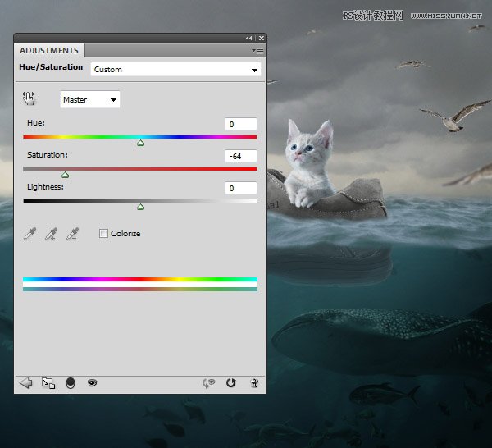Click the Hue value input field
This screenshot has height=448, width=492.
tap(241, 124)
